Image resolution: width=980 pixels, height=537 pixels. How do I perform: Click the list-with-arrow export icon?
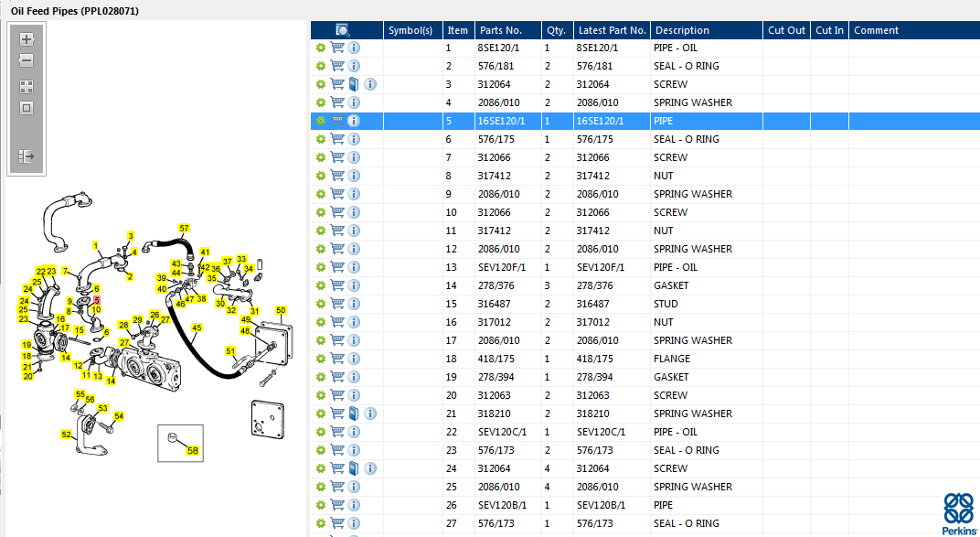click(x=27, y=156)
